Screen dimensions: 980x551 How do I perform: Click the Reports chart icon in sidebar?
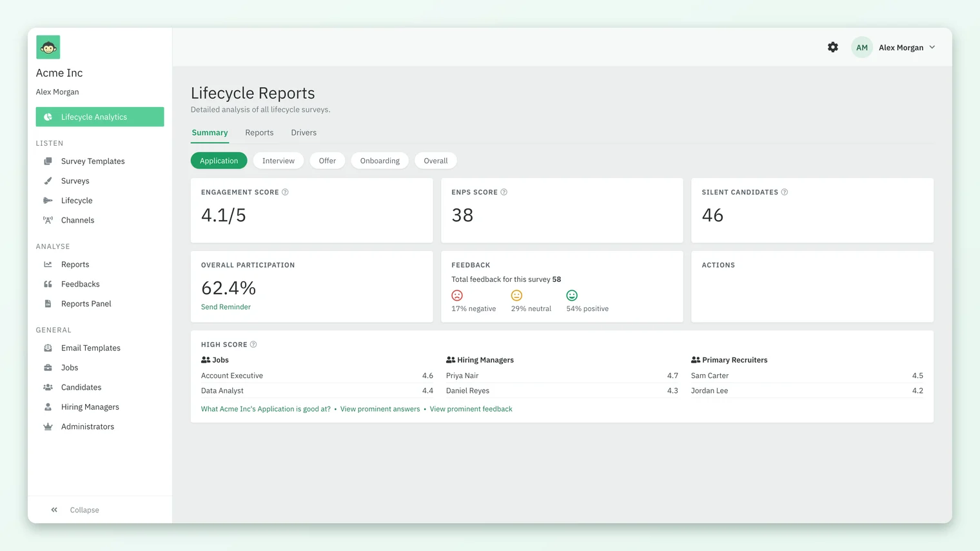pyautogui.click(x=48, y=265)
